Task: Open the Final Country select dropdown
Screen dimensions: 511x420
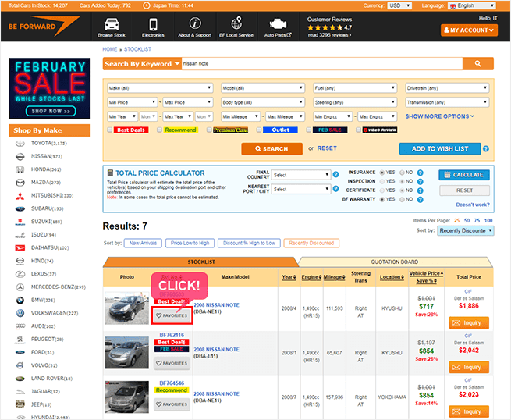Action: point(301,175)
